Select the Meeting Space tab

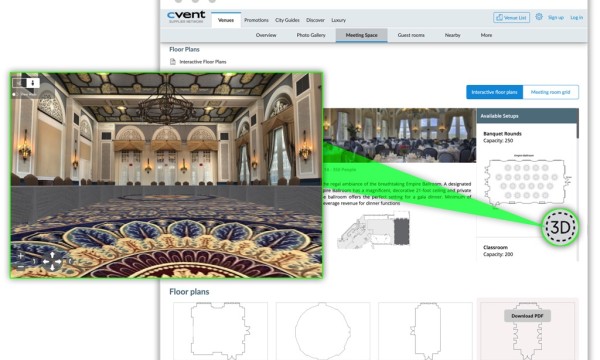[x=361, y=35]
